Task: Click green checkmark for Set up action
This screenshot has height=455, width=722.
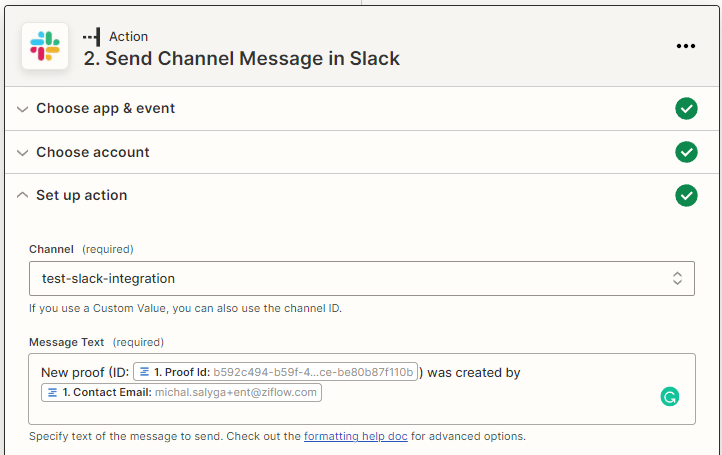Action: (x=686, y=195)
